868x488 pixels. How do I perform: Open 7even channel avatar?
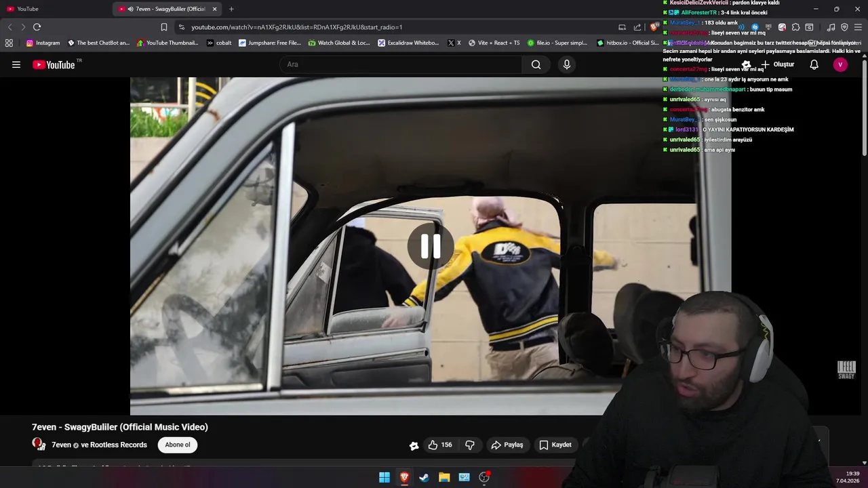[x=39, y=444]
